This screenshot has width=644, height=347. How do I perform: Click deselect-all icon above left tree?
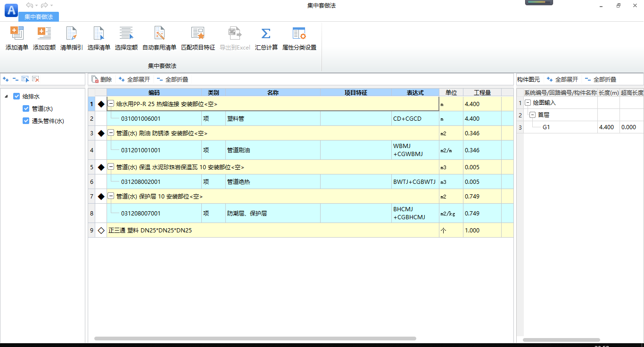coord(36,79)
